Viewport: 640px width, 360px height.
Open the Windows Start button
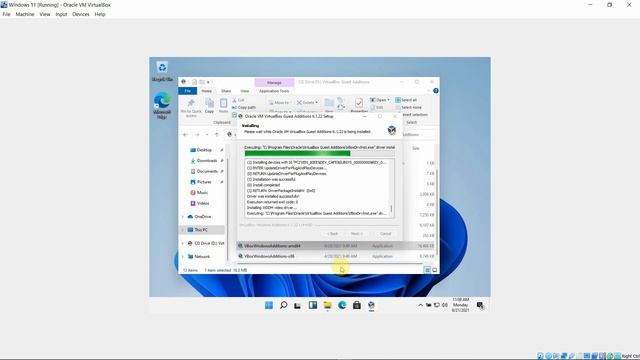(x=269, y=305)
